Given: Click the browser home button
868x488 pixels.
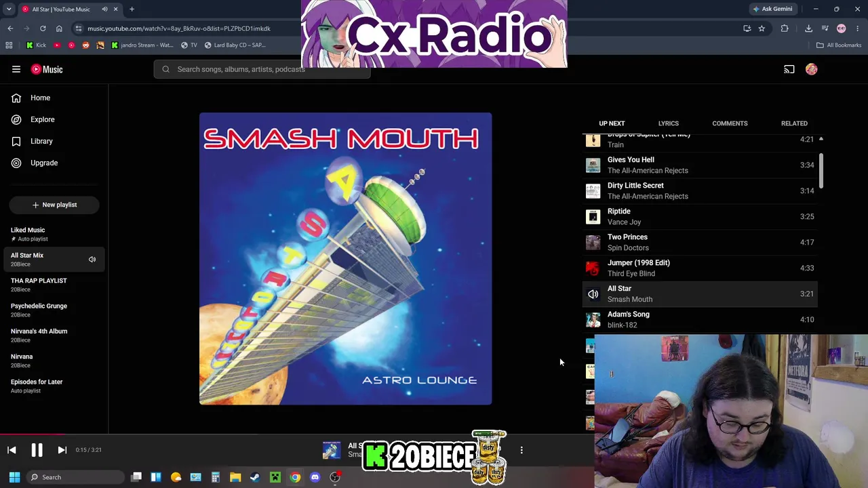Looking at the screenshot, I should (x=59, y=28).
